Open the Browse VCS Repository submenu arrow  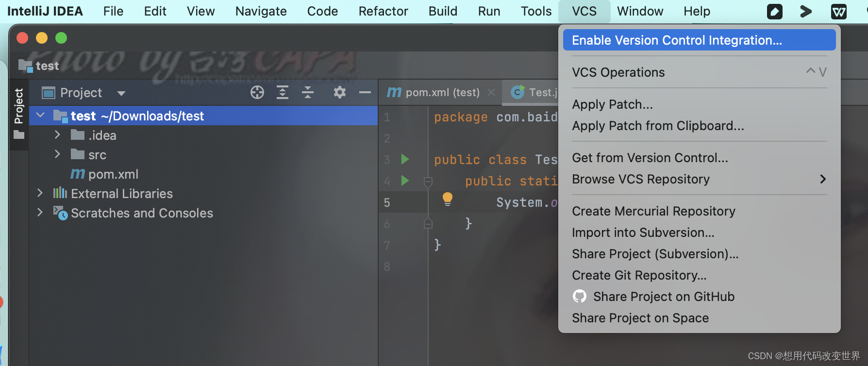823,179
